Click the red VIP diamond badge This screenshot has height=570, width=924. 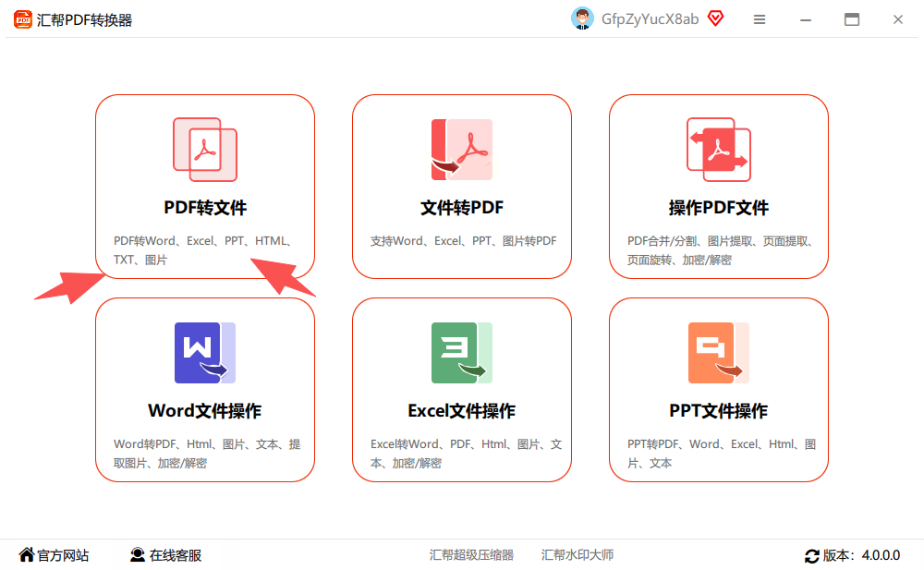(715, 18)
